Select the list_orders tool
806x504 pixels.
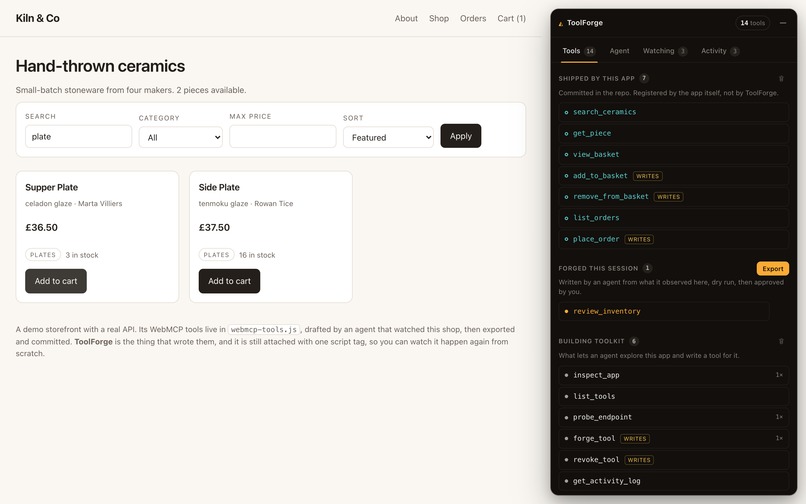click(673, 218)
